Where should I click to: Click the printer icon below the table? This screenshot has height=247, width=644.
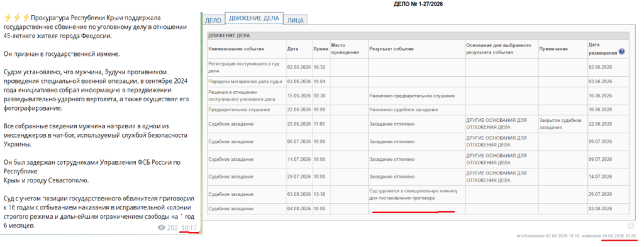click(x=630, y=225)
